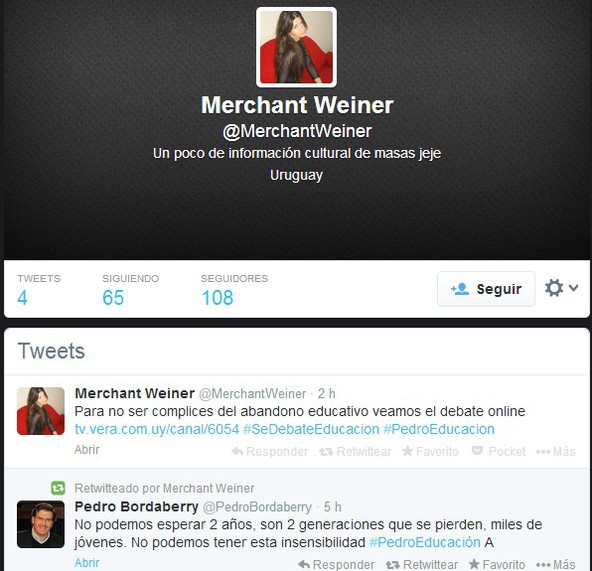Viewport: 592px width, 571px height.
Task: Open the Tweets count tab showing 4
Action: [39, 290]
